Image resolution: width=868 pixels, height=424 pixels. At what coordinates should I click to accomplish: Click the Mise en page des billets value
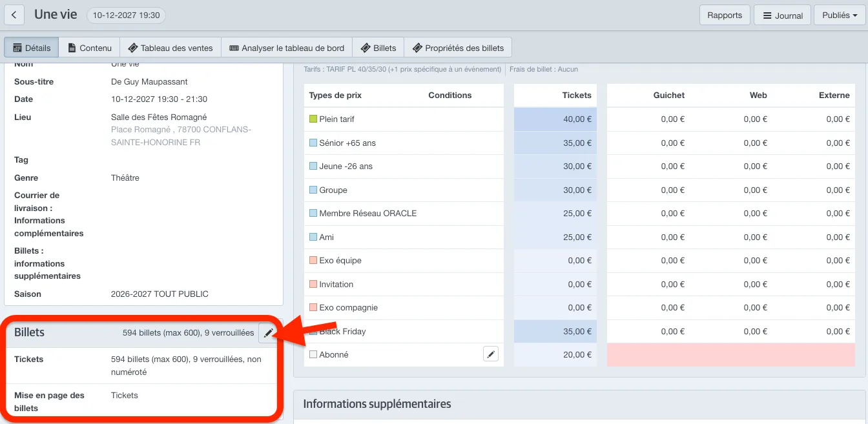[x=125, y=395]
